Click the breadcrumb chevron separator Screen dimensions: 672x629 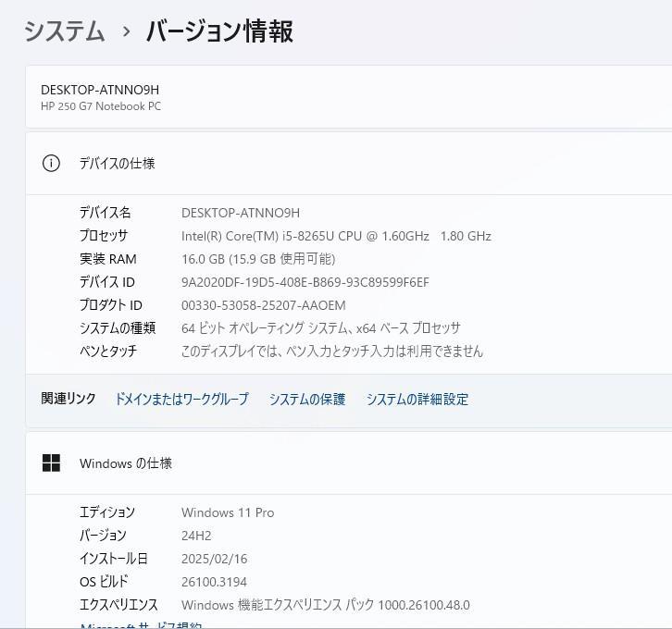click(x=126, y=31)
